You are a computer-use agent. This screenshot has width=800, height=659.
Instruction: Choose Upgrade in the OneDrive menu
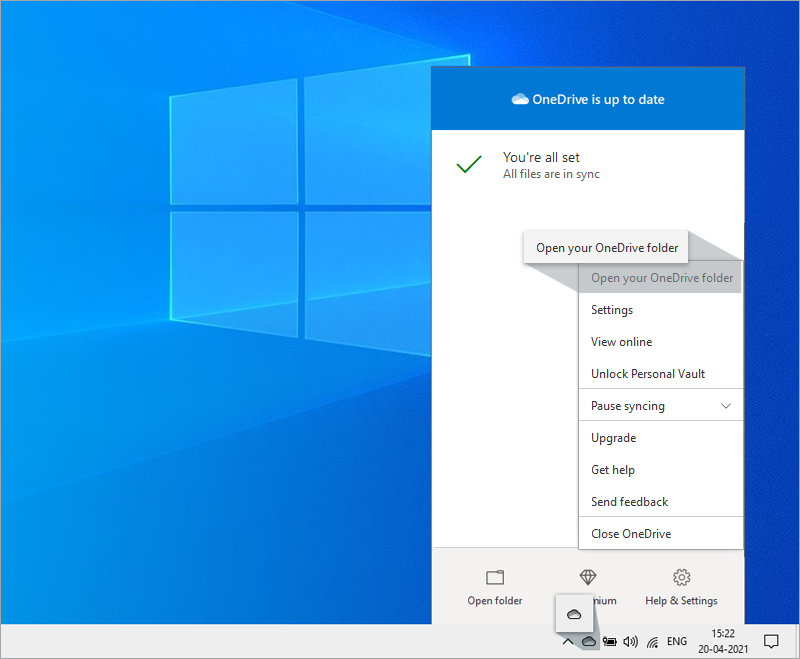click(x=660, y=438)
